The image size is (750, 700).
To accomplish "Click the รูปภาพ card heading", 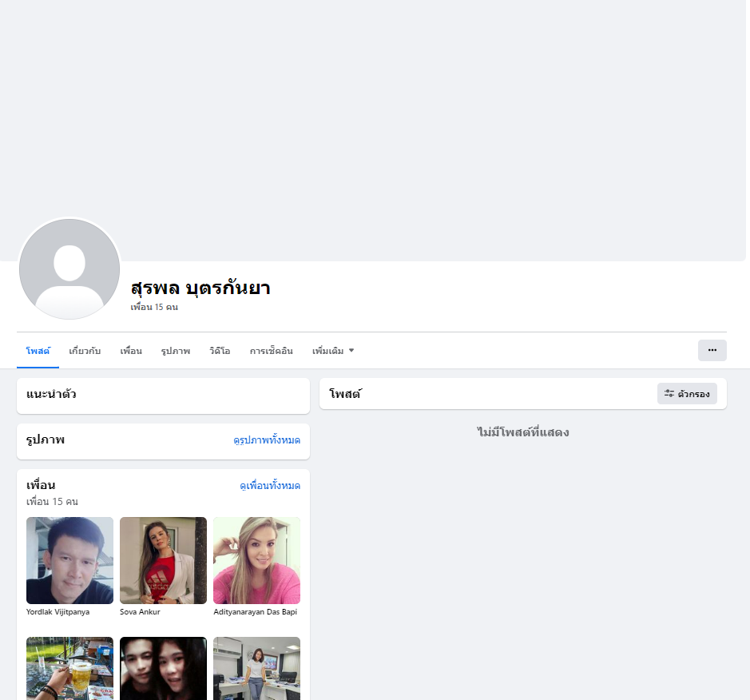I will pos(46,439).
